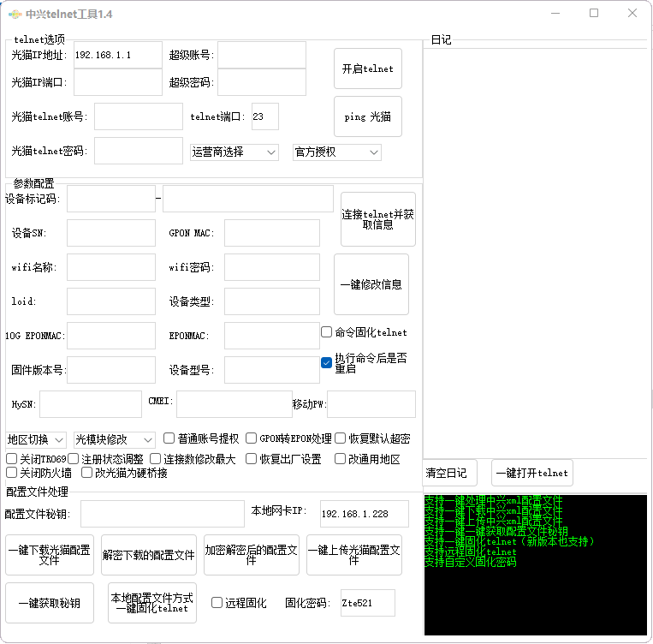The height and width of the screenshot is (644, 653).
Task: Click 一键上传光猫配置文件 button
Action: click(x=354, y=555)
